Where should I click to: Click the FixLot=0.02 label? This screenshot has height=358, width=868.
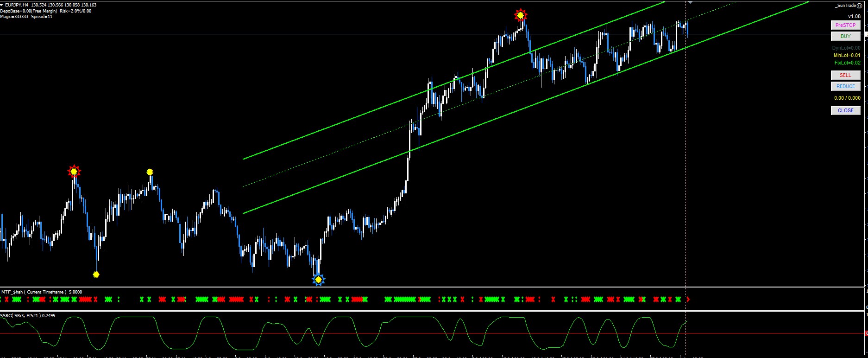[x=848, y=63]
